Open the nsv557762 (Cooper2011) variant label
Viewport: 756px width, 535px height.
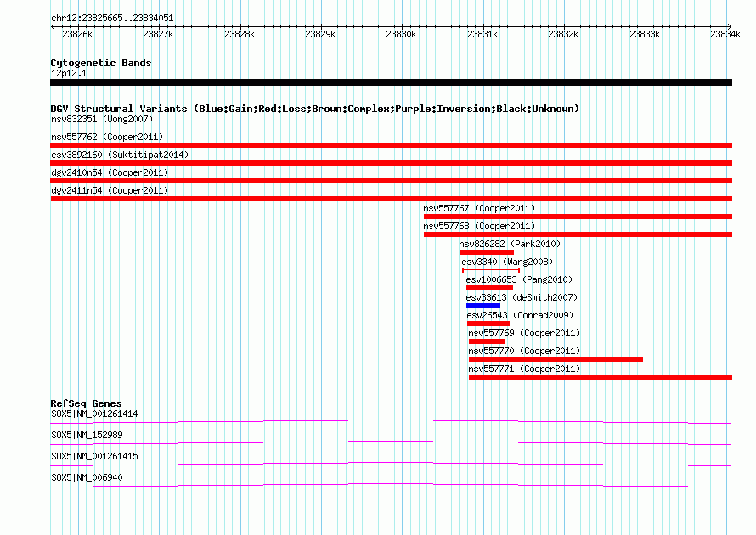[107, 137]
